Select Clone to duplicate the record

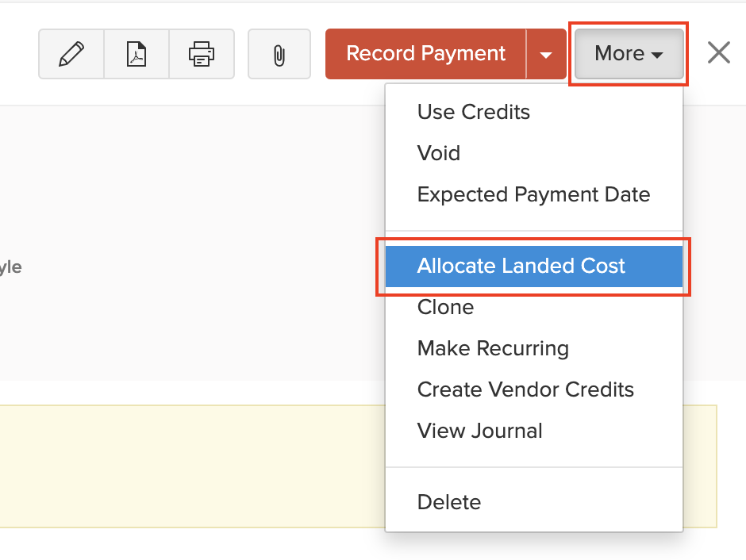[x=445, y=307]
